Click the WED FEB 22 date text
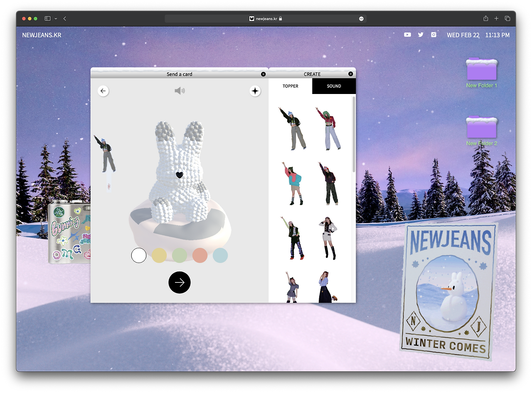 [x=463, y=35]
